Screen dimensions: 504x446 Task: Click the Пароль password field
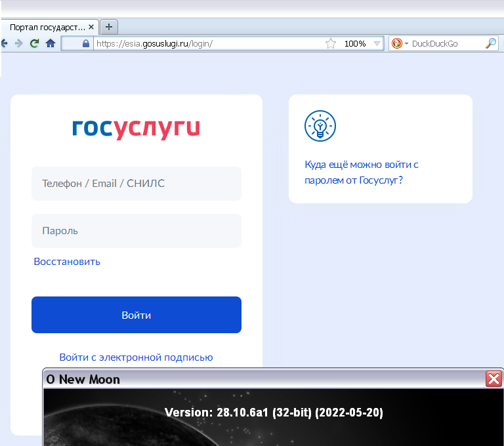coord(136,231)
